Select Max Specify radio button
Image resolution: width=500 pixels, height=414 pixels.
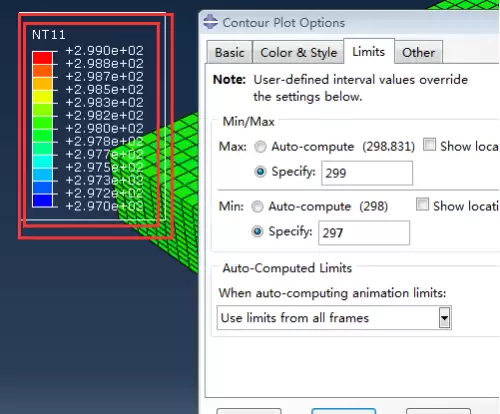coord(260,172)
